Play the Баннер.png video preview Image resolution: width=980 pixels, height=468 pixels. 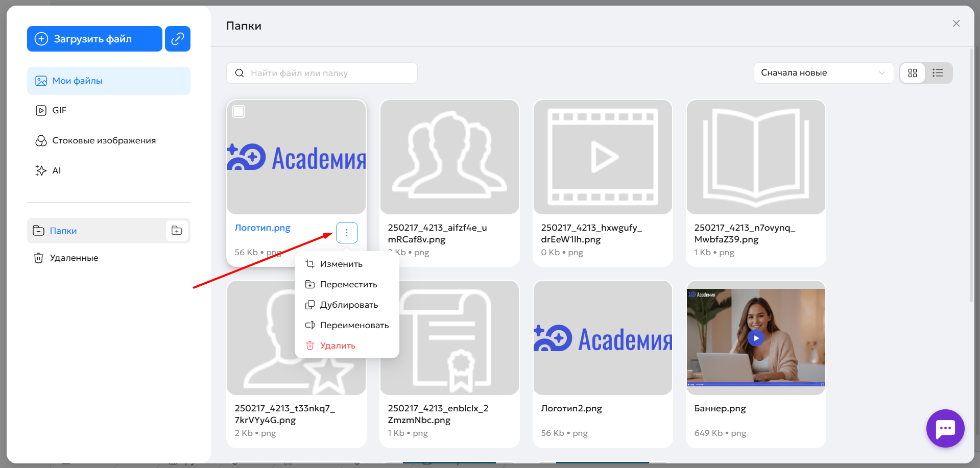tap(756, 338)
